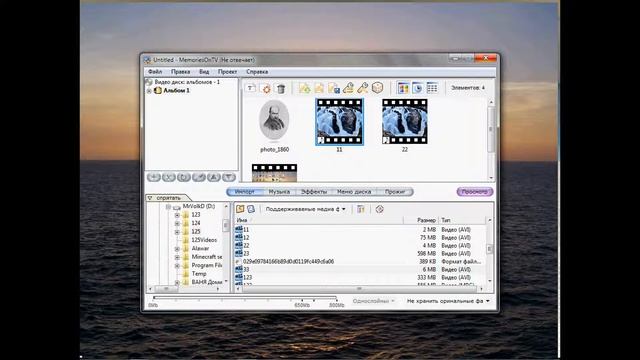Click the folder icon with green arrow
Viewport: 640px width, 360px height.
[x=304, y=88]
